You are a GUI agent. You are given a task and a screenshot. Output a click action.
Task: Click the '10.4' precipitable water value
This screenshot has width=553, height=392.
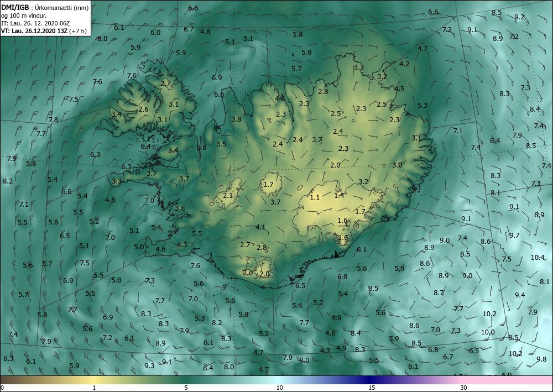[x=538, y=258]
